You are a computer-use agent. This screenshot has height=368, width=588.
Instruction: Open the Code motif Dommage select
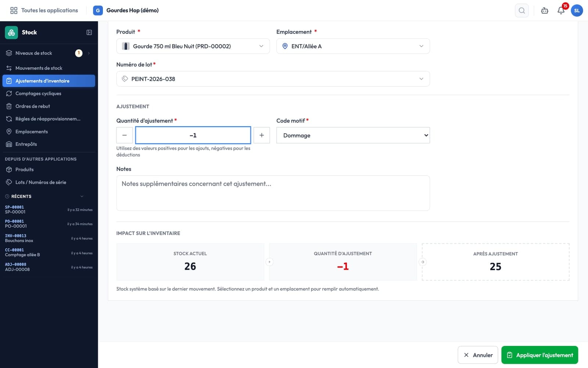pyautogui.click(x=353, y=135)
